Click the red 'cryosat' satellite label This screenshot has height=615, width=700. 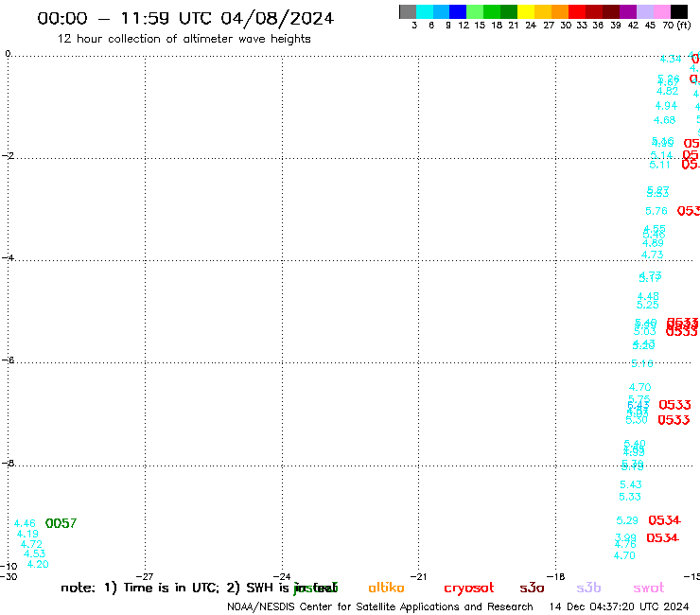[x=469, y=589]
